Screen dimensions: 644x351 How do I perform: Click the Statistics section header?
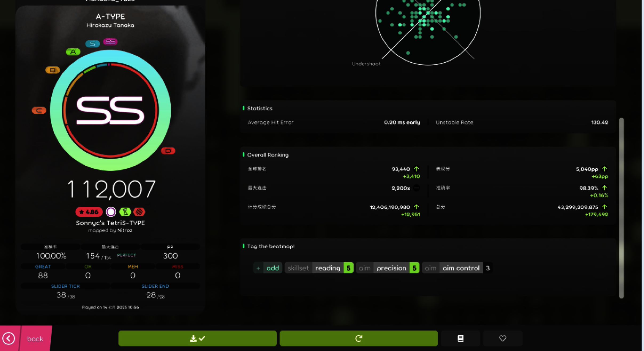click(x=259, y=108)
